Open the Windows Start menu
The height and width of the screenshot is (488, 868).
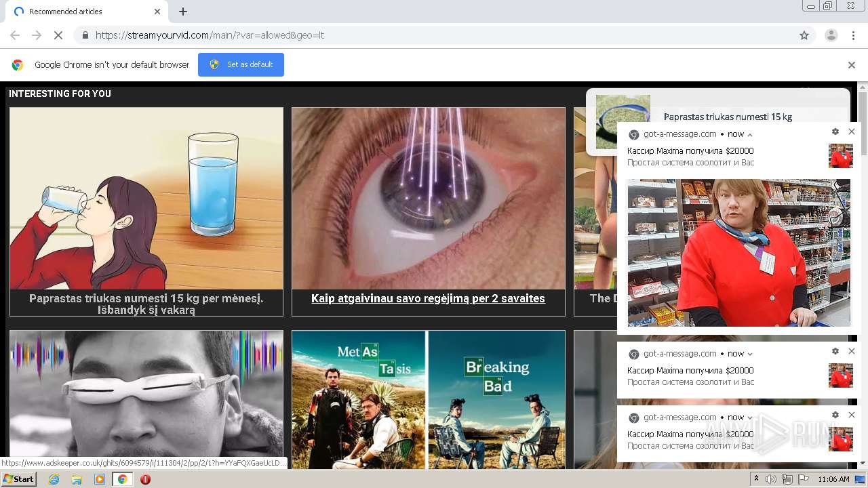pyautogui.click(x=19, y=479)
